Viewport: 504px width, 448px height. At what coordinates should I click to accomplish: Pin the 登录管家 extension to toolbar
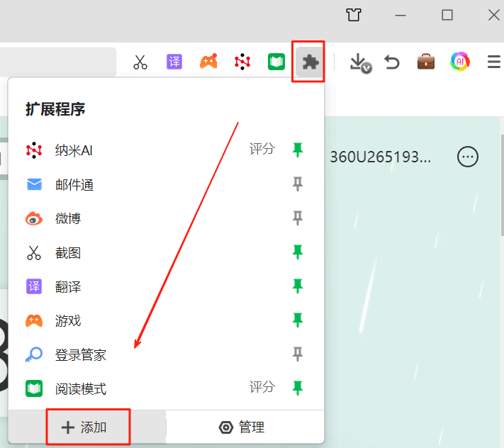tap(298, 354)
